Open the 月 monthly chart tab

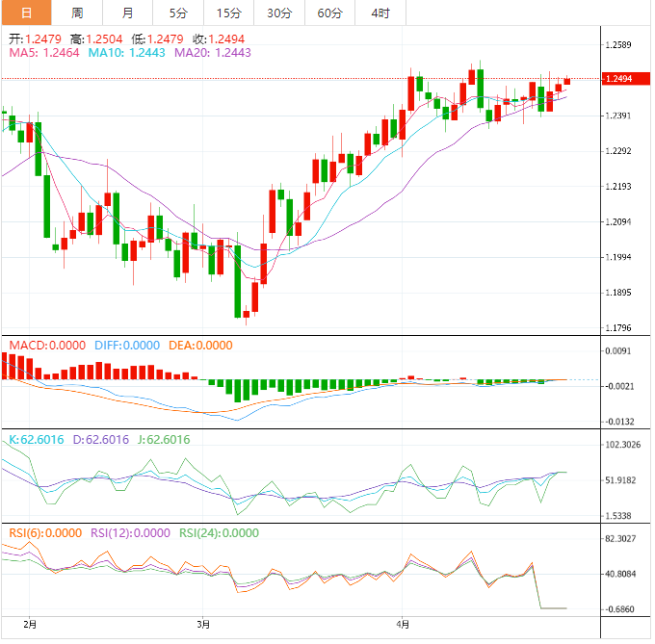[x=128, y=13]
